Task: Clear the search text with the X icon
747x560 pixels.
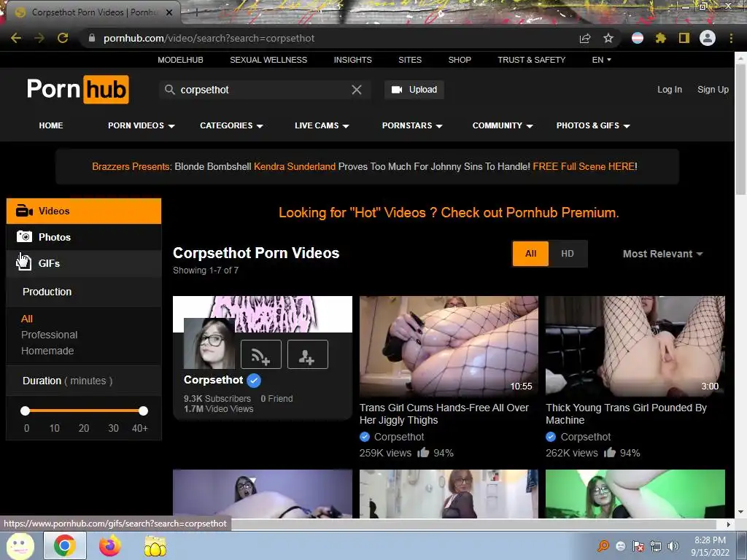Action: (x=356, y=90)
